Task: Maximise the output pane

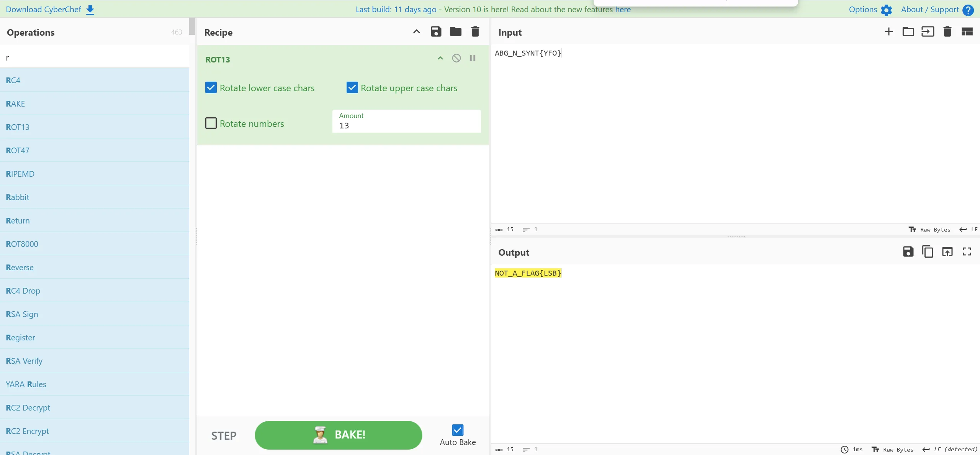Action: coord(967,252)
